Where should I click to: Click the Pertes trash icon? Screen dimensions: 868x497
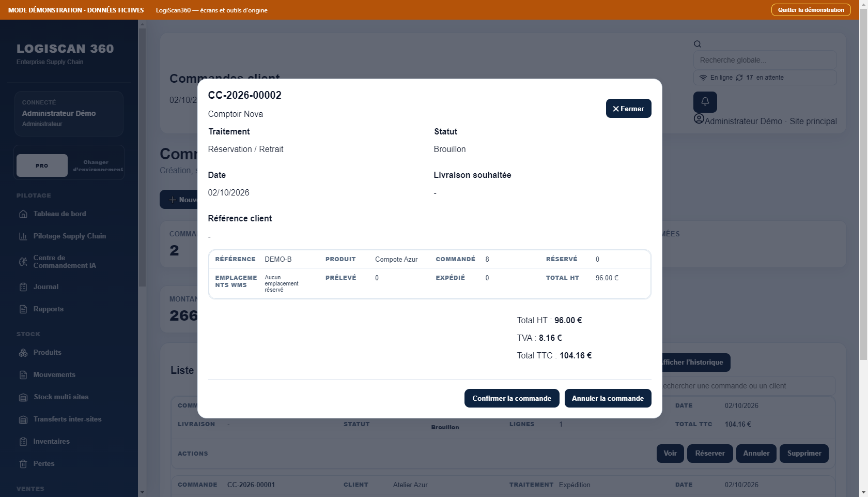click(x=23, y=464)
